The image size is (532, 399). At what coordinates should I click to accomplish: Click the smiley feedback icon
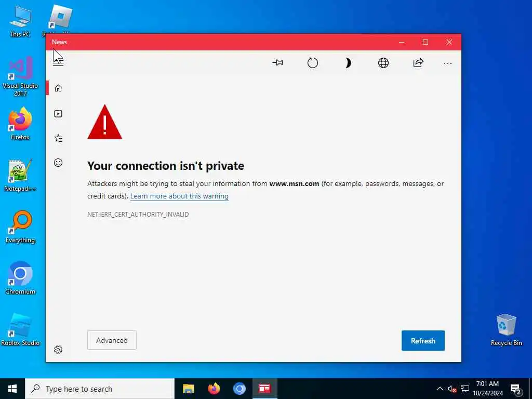pyautogui.click(x=58, y=163)
